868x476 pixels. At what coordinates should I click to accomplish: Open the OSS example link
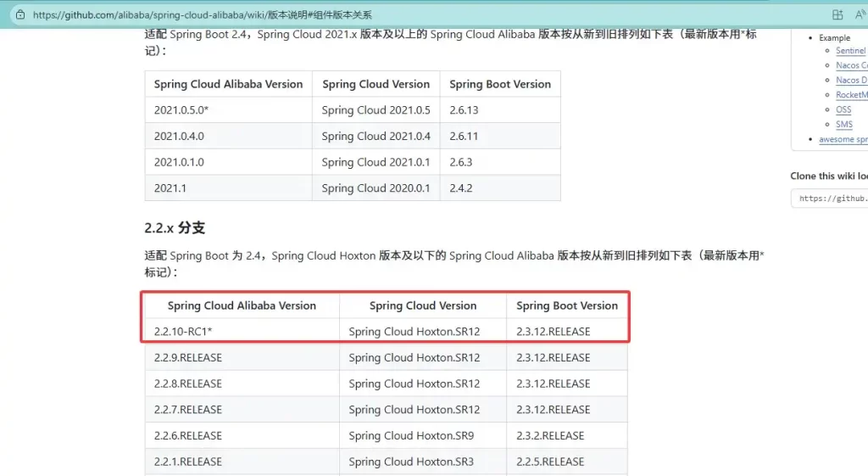(843, 109)
